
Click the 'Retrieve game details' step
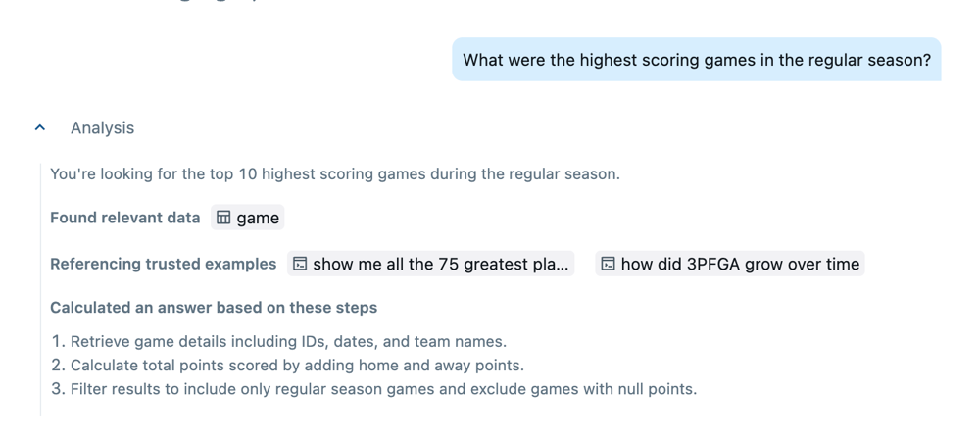click(x=288, y=341)
